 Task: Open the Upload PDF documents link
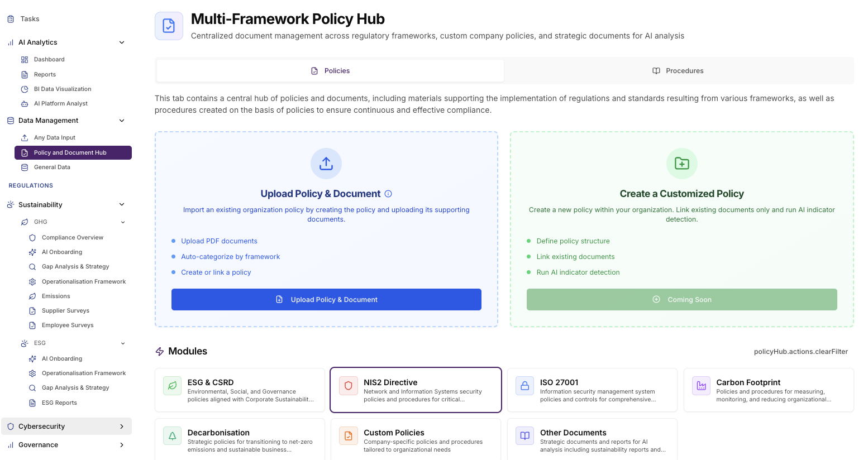tap(219, 241)
